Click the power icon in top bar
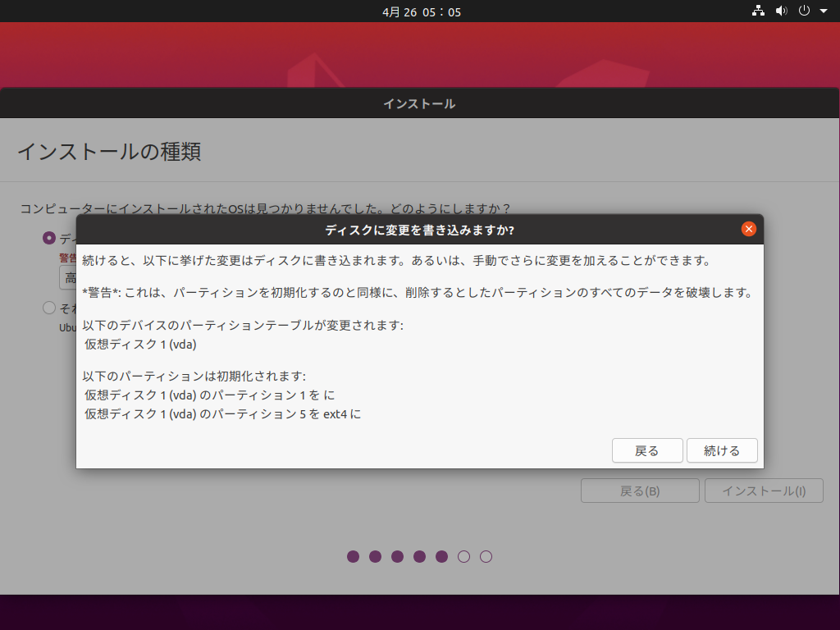Screen dimensions: 840x630 coord(804,11)
